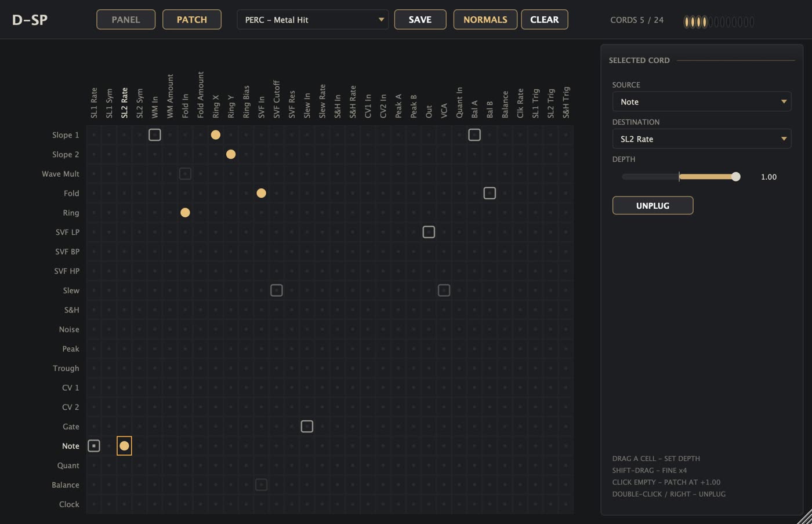Click the SVF LP to Out normal
Viewport: 812px width, 524px height.
coord(429,232)
